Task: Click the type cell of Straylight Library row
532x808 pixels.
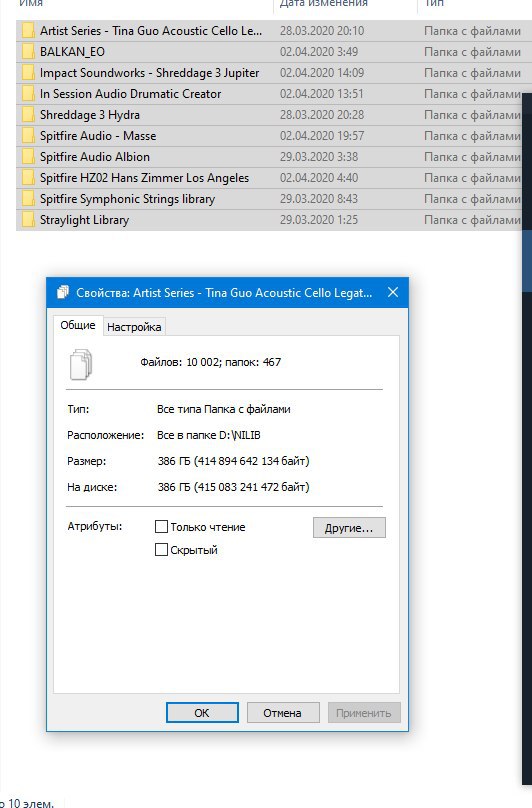Action: [x=473, y=220]
